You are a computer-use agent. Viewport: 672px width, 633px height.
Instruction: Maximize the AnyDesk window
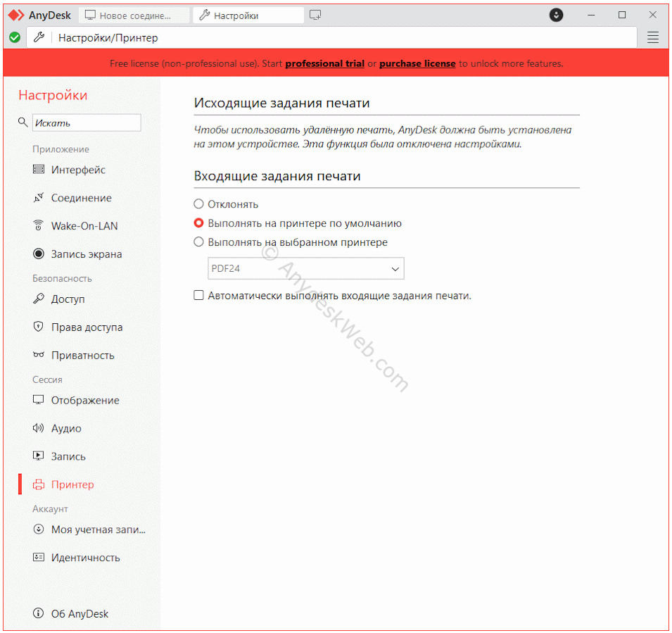pyautogui.click(x=622, y=15)
